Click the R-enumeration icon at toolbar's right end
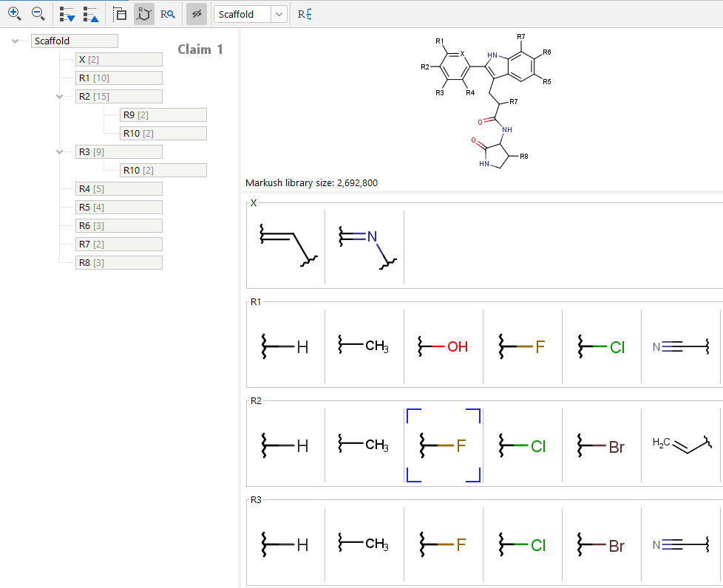This screenshot has height=588, width=723. pos(304,13)
